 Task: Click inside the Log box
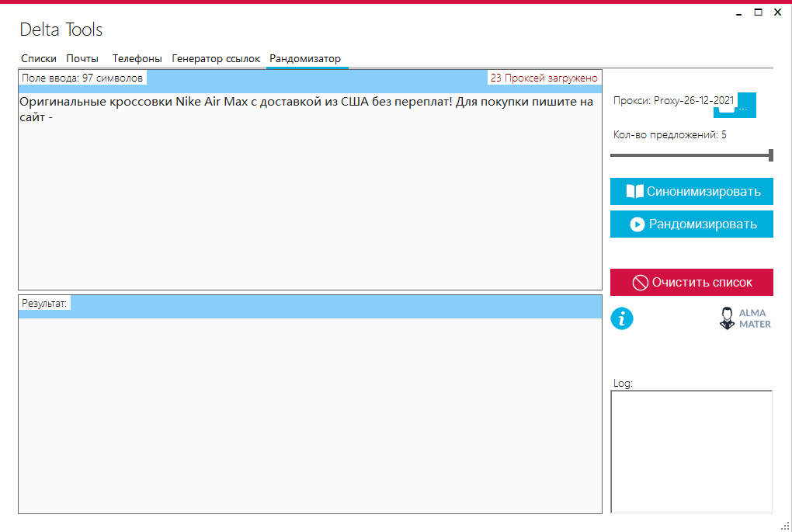(x=692, y=452)
